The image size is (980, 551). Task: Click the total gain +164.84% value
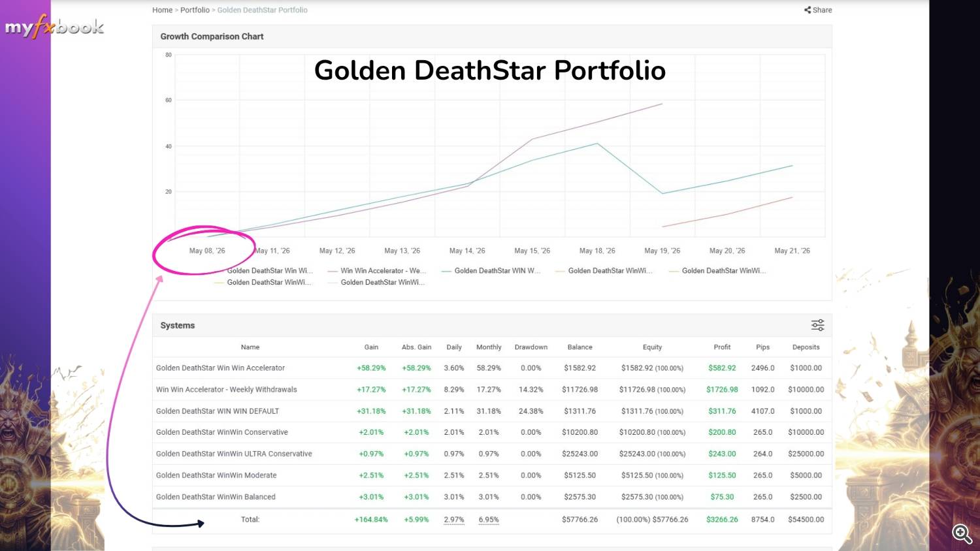coord(371,520)
